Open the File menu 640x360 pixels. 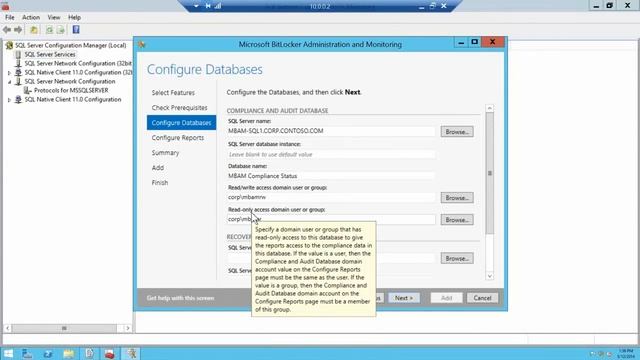coord(9,18)
